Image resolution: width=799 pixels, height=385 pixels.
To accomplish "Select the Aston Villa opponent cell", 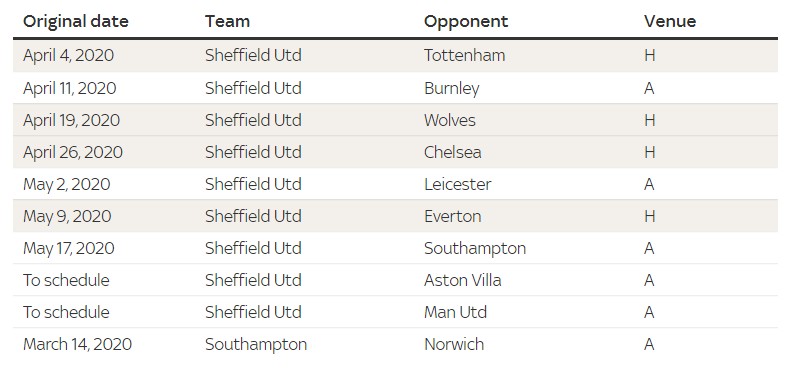I will 463,281.
